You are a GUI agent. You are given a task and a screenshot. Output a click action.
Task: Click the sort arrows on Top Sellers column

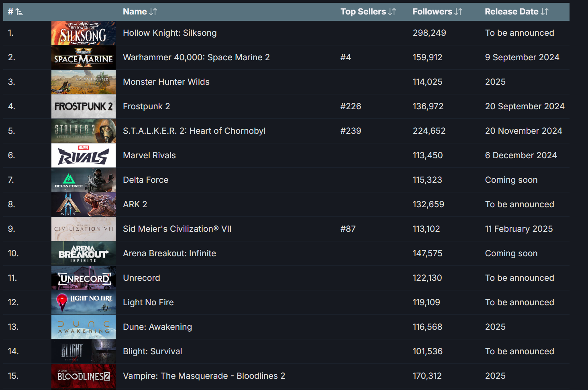(x=392, y=12)
